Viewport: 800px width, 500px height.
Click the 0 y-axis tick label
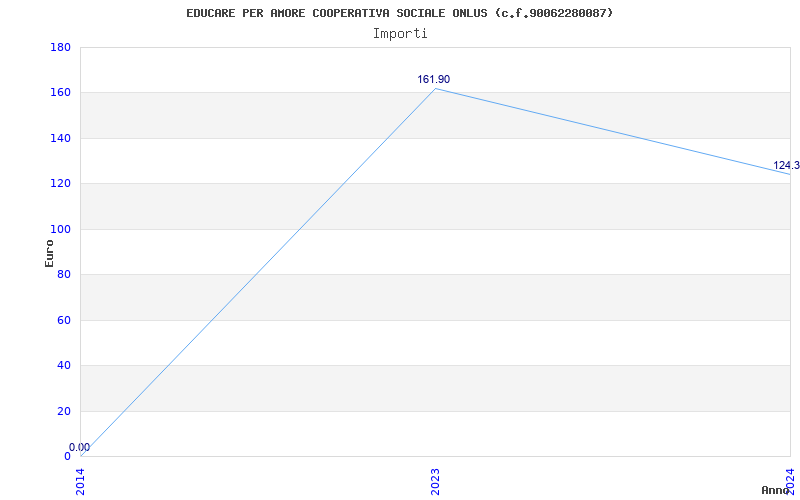click(x=67, y=456)
